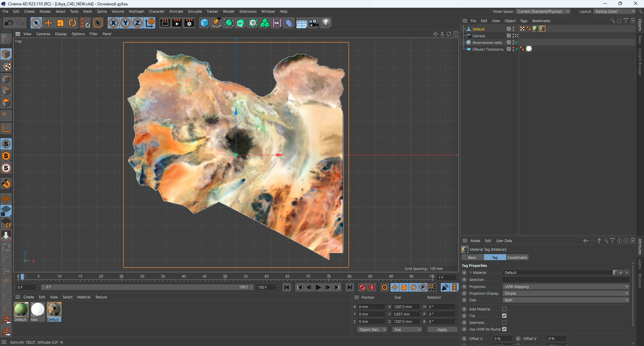The image size is (644, 346).
Task: Switch to Edges mode
Action: [6, 91]
